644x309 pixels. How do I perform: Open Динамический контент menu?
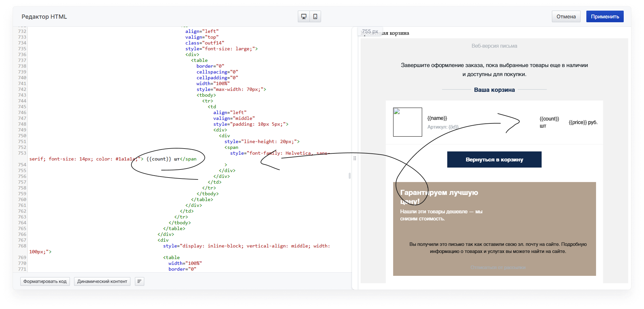102,281
